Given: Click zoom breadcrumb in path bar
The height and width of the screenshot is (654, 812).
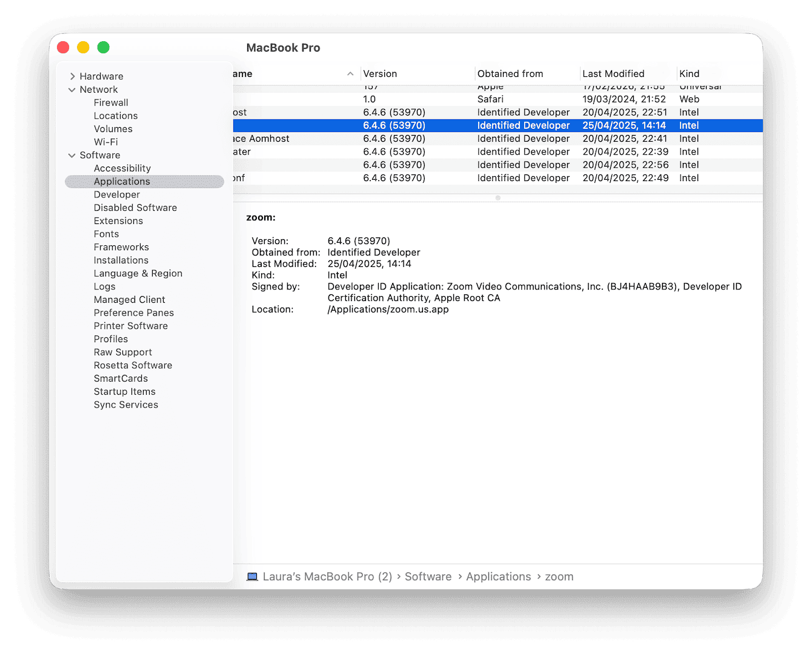Looking at the screenshot, I should point(559,577).
